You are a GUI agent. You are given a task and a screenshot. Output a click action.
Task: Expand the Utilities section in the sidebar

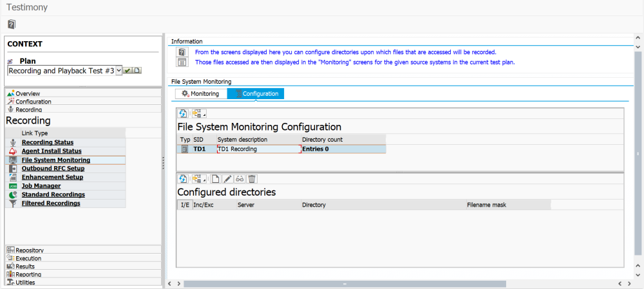83,282
